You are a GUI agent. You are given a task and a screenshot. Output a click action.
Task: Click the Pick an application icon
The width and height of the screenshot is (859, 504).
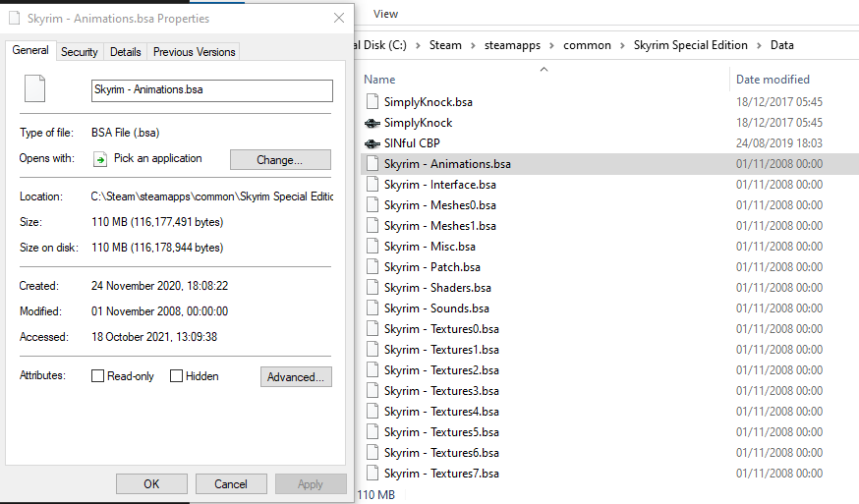(x=100, y=159)
